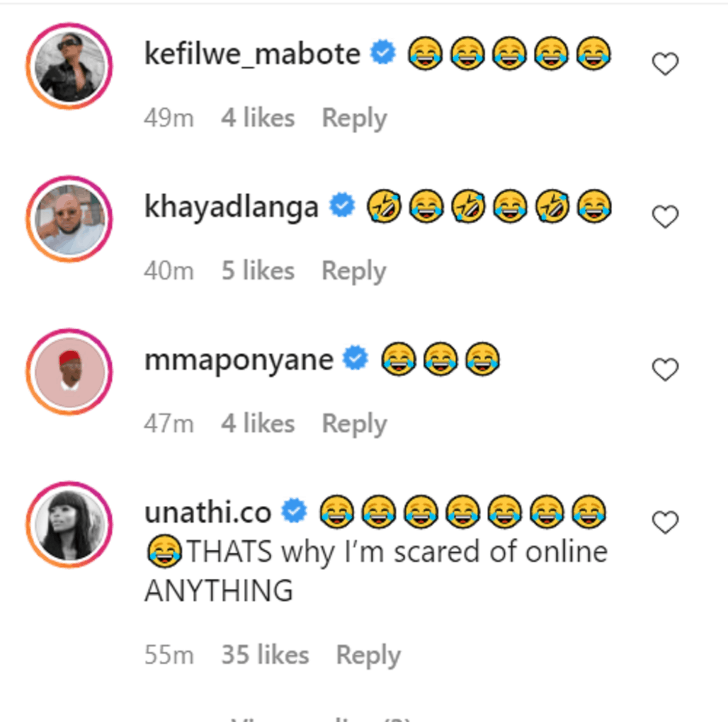Image resolution: width=728 pixels, height=722 pixels.
Task: Open kefilwe_mabote username link
Action: pyautogui.click(x=252, y=54)
